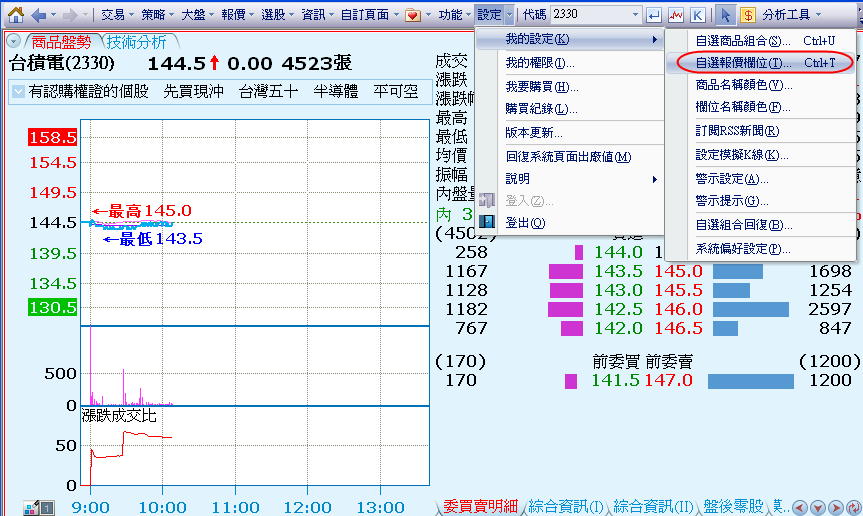Collapse the round arrow beside 商品盤勢 tab

[x=12, y=42]
